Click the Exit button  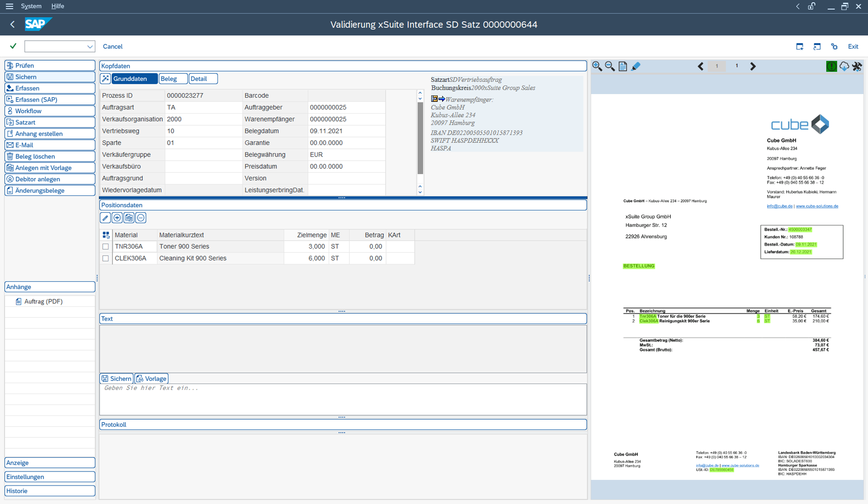(853, 47)
